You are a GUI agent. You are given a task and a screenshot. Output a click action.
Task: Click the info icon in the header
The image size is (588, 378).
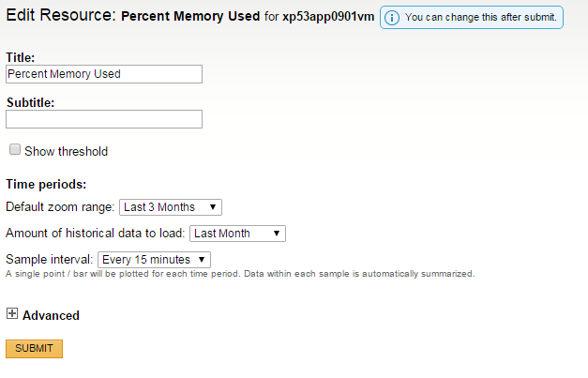click(393, 18)
